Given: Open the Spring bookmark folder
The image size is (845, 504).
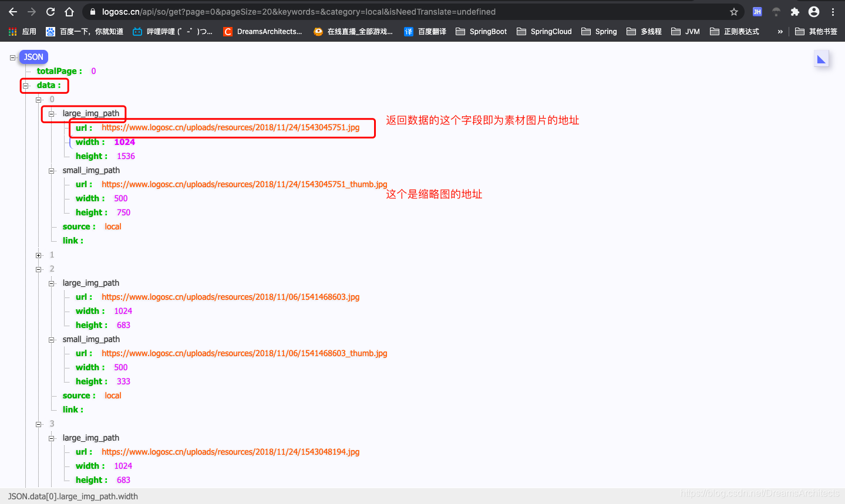Looking at the screenshot, I should click(599, 32).
